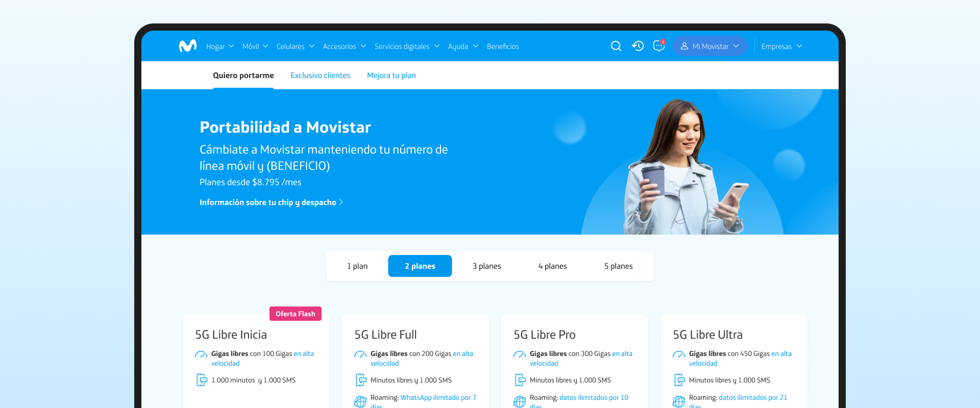Screen dimensions: 980x408
Task: Select the 4 planes option
Action: click(552, 266)
